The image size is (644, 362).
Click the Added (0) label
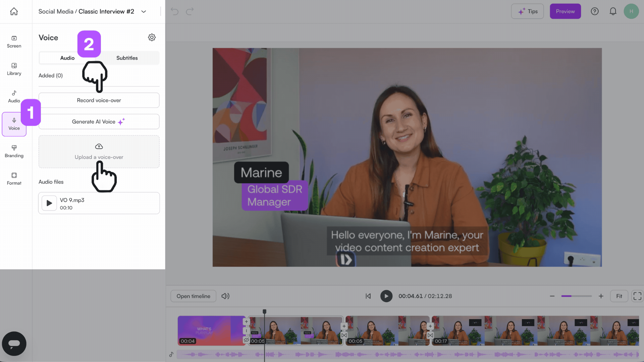pyautogui.click(x=51, y=75)
